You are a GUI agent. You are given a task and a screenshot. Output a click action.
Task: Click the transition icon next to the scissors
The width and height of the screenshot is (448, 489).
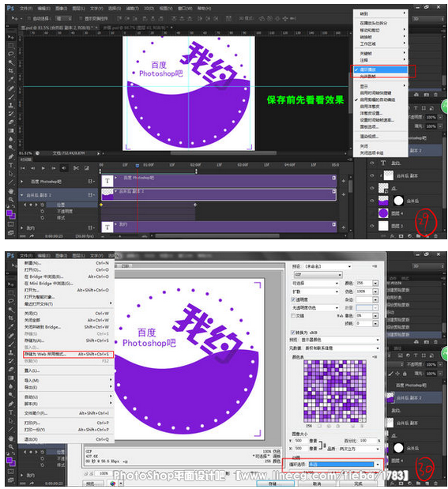87,168
